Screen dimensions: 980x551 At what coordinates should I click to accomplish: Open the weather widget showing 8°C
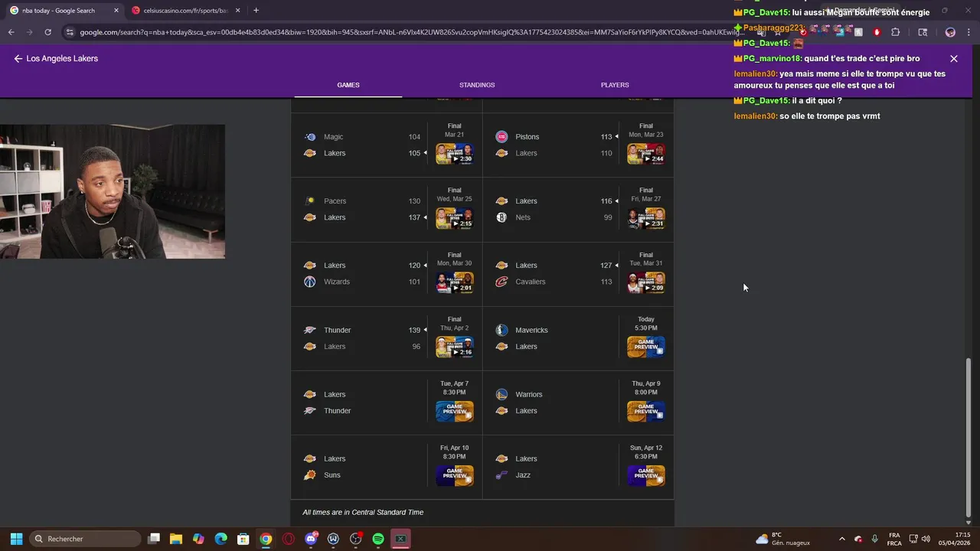click(x=782, y=539)
